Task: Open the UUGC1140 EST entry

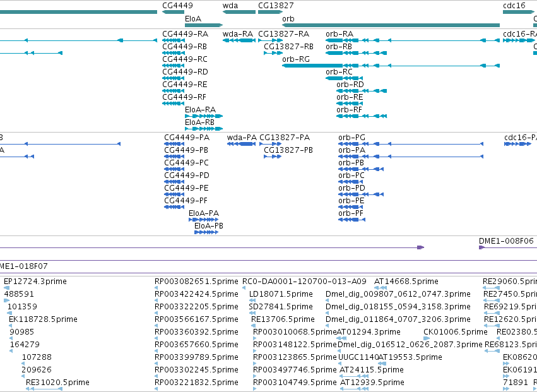Action: click(358, 357)
